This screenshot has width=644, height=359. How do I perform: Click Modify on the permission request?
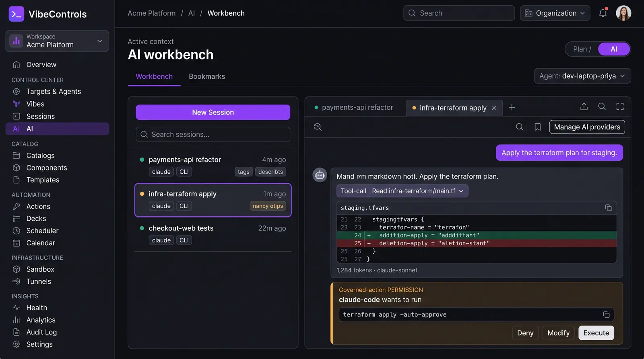558,333
